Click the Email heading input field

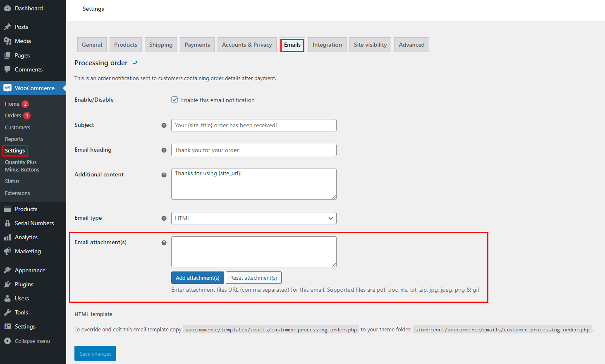(x=254, y=150)
